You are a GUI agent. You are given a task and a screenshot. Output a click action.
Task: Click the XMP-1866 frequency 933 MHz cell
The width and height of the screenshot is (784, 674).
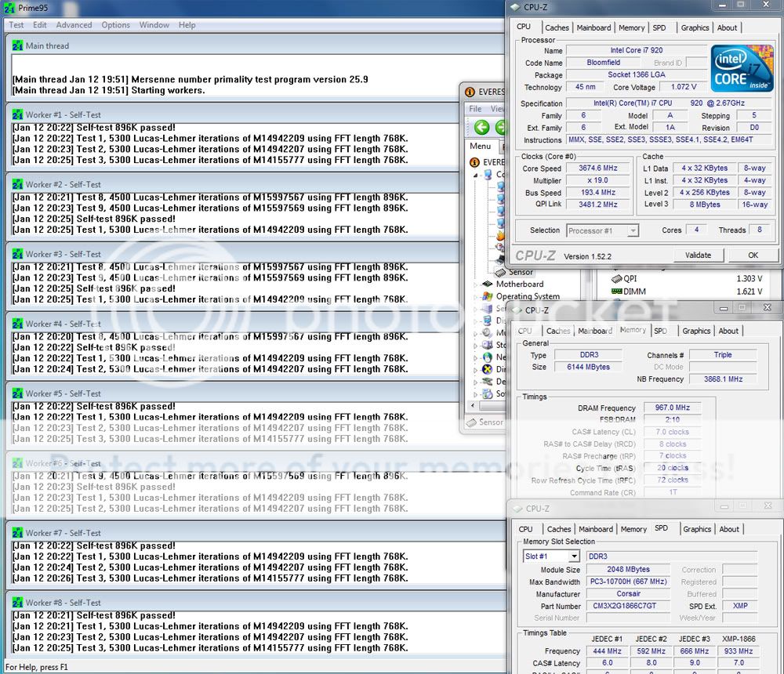click(x=739, y=651)
